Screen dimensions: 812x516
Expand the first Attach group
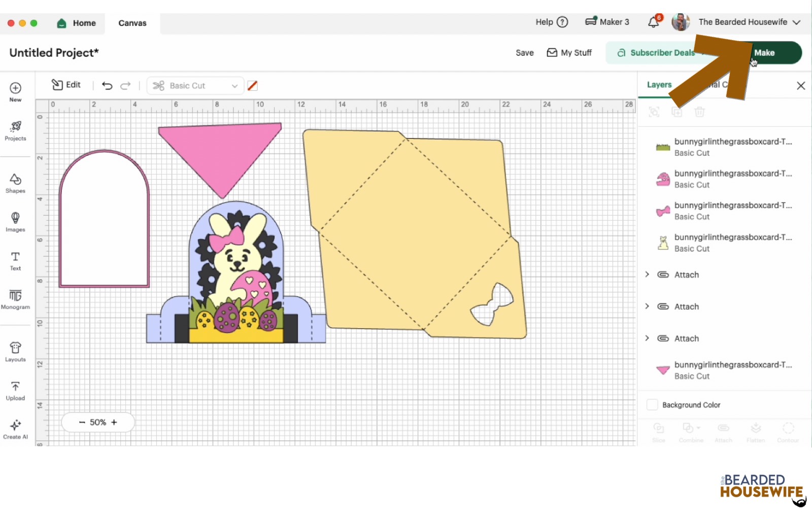click(647, 274)
